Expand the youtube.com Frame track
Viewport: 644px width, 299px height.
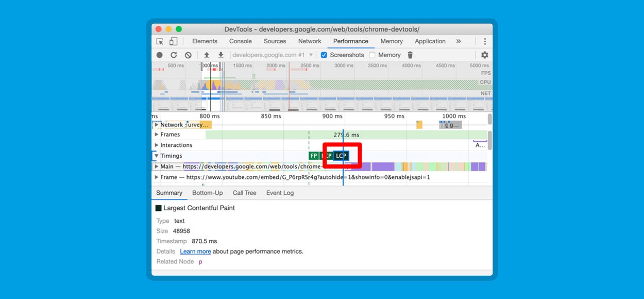click(x=157, y=177)
